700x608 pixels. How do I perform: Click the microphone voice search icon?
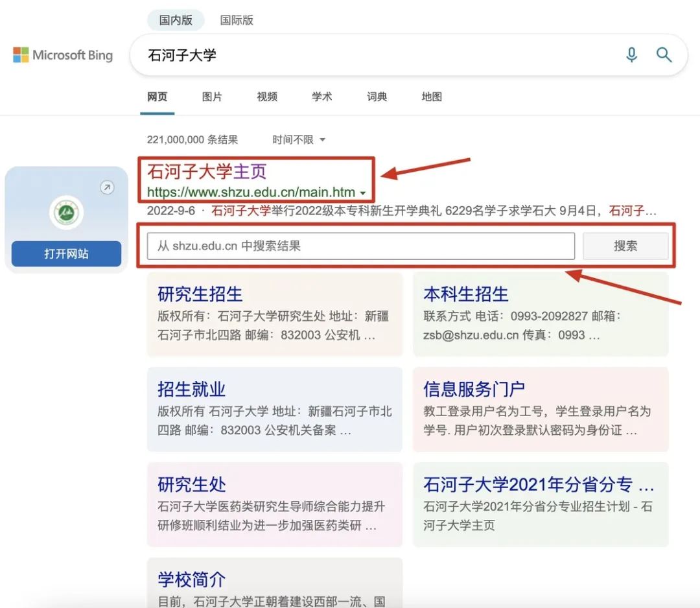coord(631,55)
